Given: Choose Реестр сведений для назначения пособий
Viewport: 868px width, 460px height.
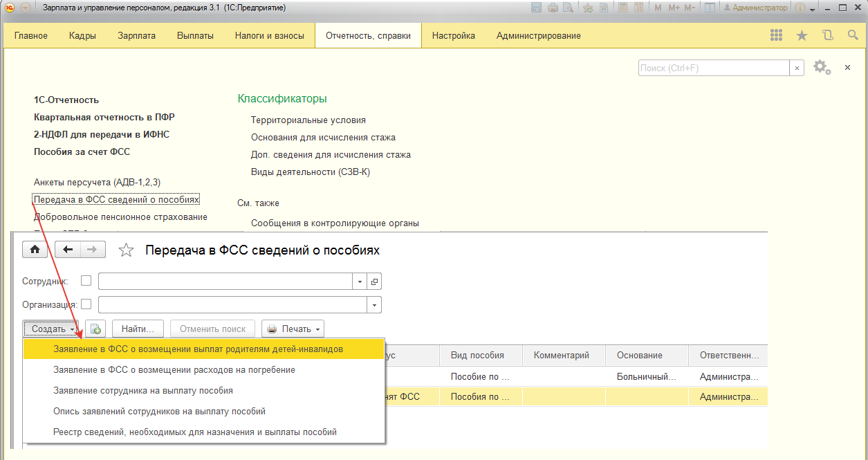Looking at the screenshot, I should coord(194,432).
